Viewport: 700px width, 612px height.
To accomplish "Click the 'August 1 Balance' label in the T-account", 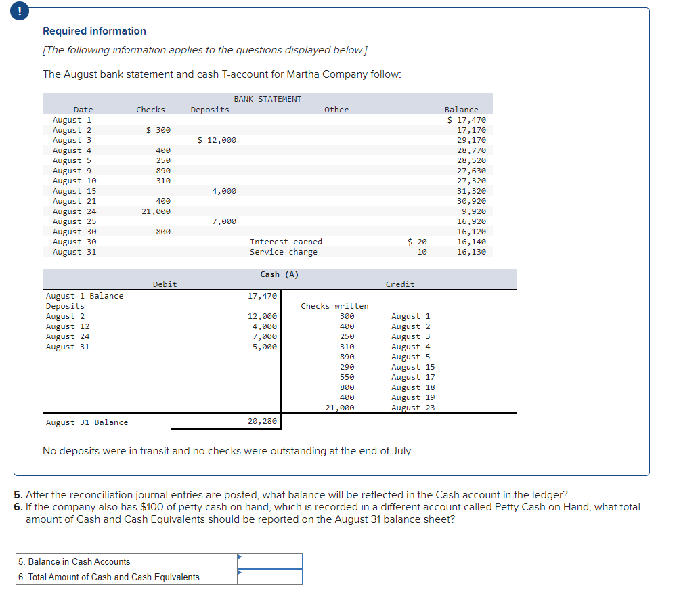I will [x=85, y=296].
